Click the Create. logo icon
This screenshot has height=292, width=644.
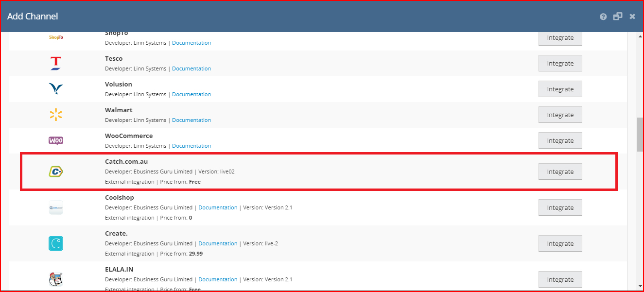pos(56,243)
